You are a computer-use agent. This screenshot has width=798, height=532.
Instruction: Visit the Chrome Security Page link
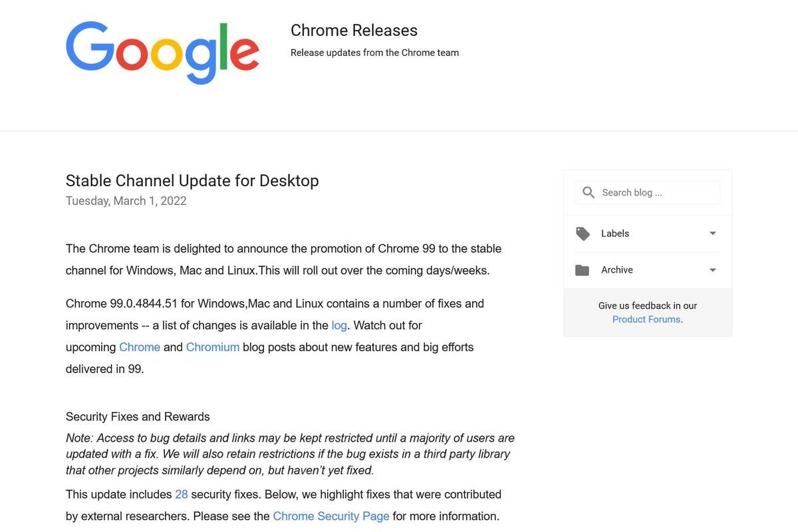331,516
